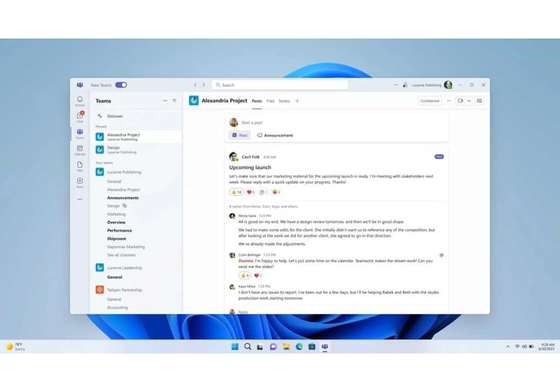Open settings and more ellipsis in title bar
This screenshot has height=392, width=560.
[395, 85]
